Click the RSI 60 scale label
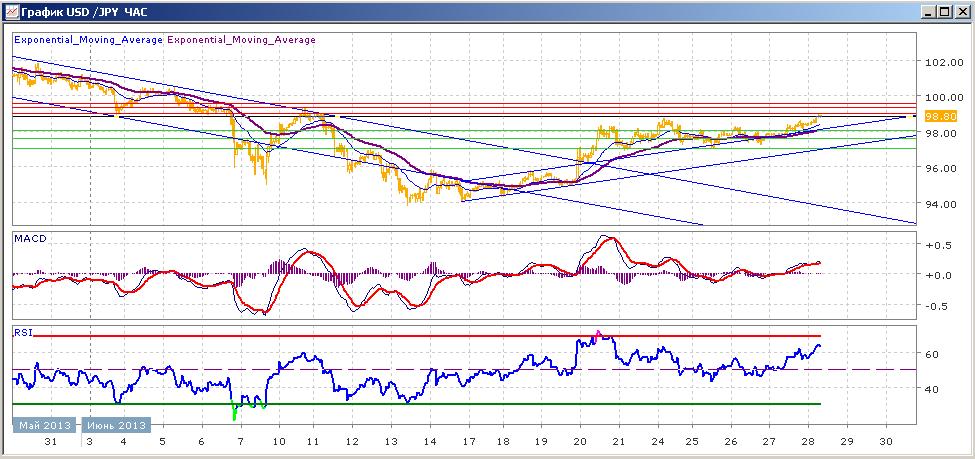The width and height of the screenshot is (975, 459). (x=933, y=353)
